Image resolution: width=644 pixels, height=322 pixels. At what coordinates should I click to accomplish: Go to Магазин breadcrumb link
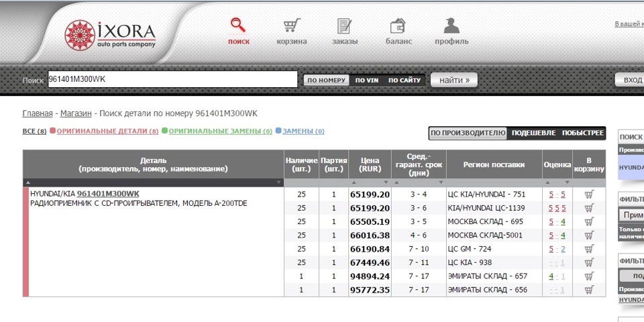pos(76,113)
